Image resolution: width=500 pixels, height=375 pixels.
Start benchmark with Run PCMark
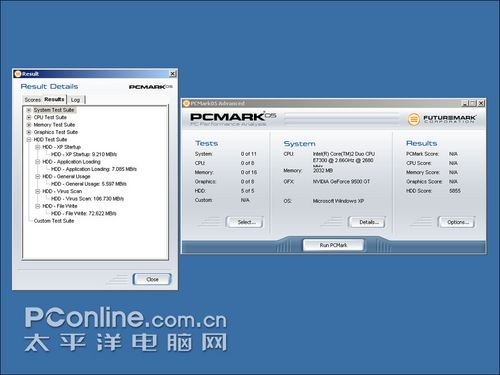coord(333,245)
